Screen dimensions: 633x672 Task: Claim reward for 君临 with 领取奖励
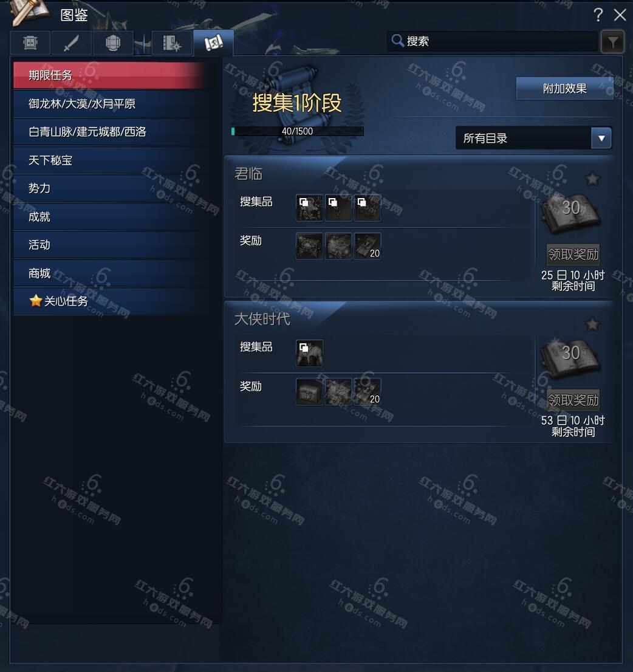point(573,255)
